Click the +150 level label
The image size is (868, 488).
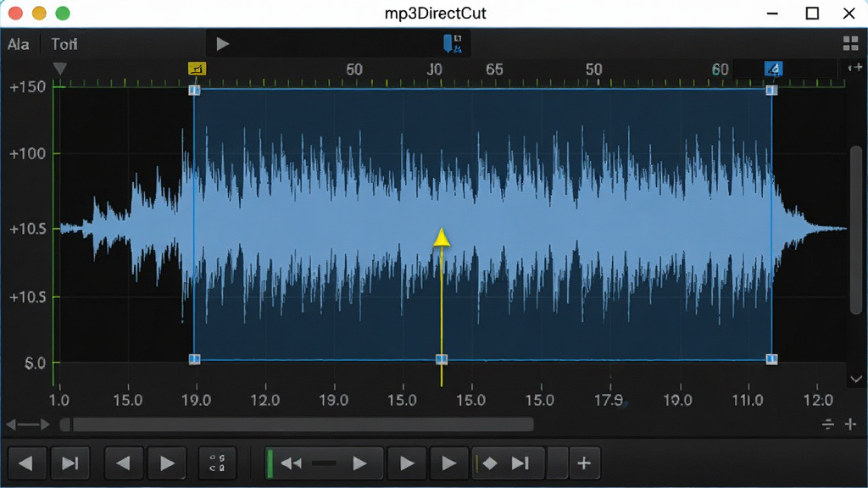(x=28, y=87)
